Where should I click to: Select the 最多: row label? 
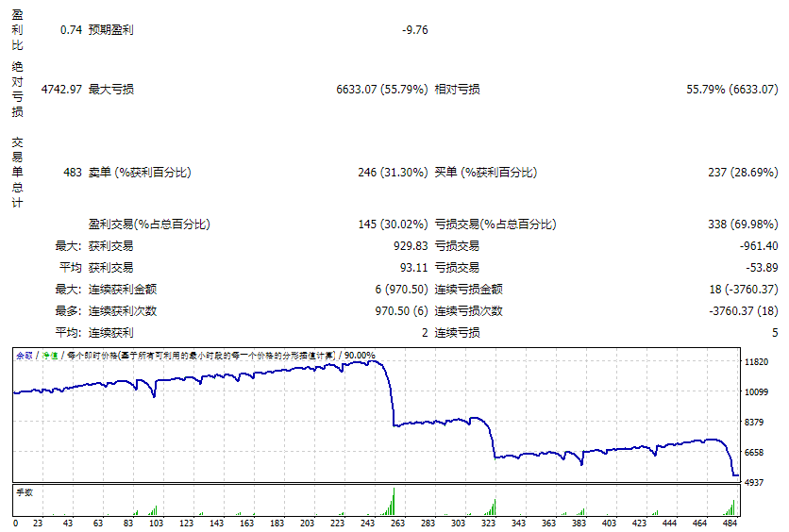click(69, 310)
